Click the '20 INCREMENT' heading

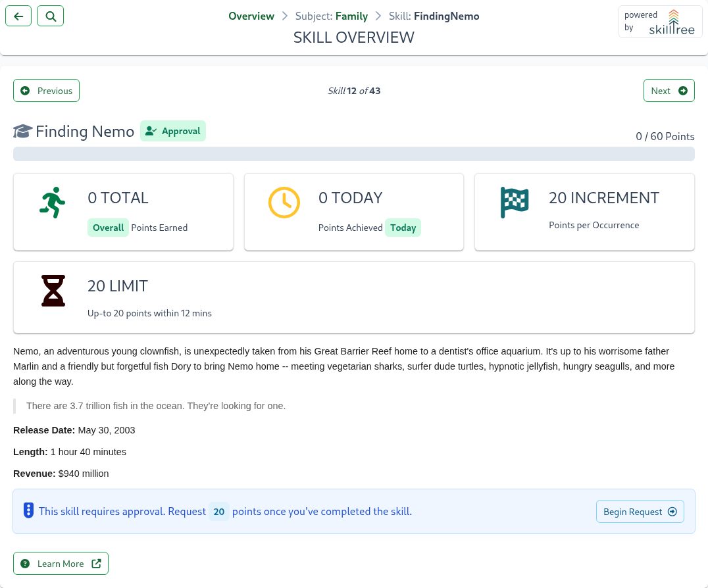(604, 198)
